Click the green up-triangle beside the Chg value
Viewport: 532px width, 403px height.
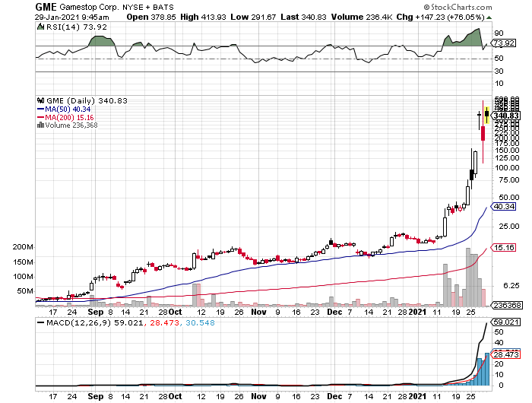pos(489,17)
